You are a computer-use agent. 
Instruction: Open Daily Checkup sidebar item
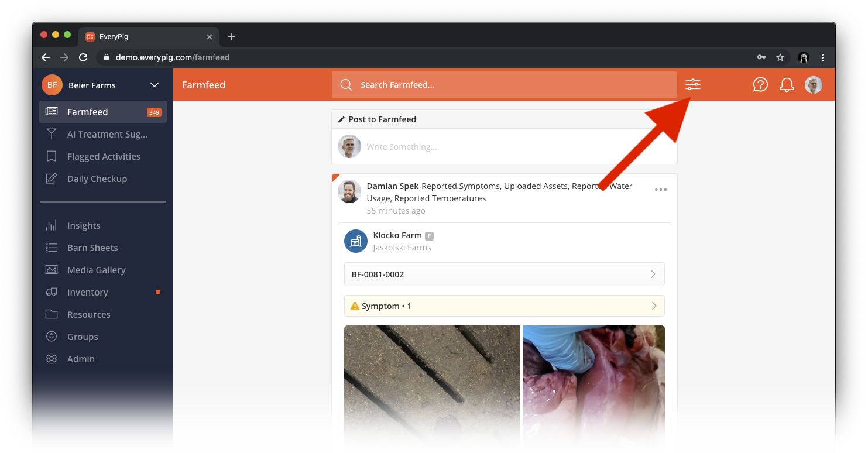(103, 179)
